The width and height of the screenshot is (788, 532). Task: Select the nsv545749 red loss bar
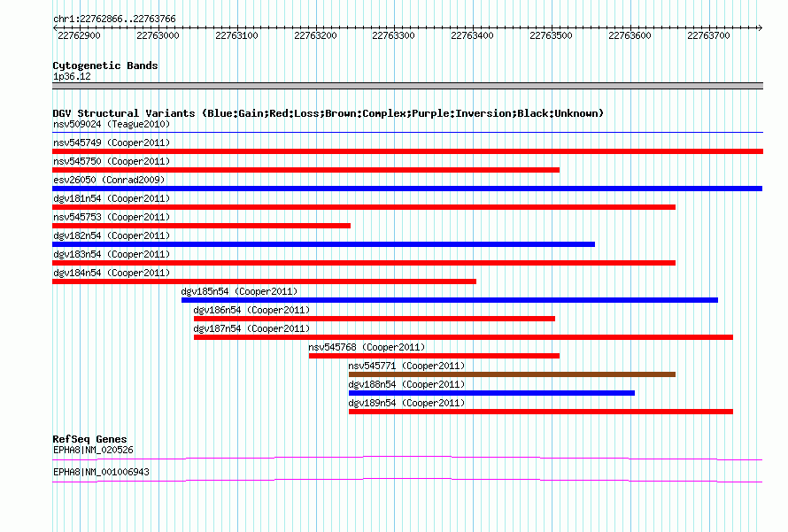[407, 151]
